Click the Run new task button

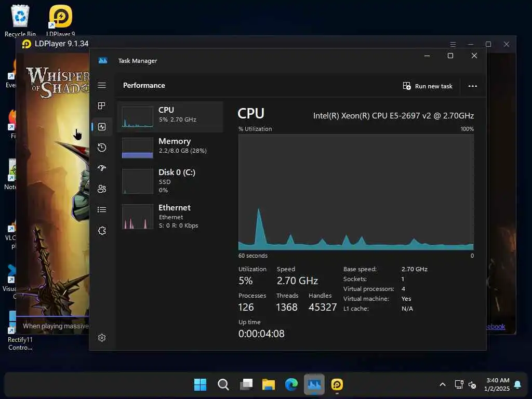(428, 86)
